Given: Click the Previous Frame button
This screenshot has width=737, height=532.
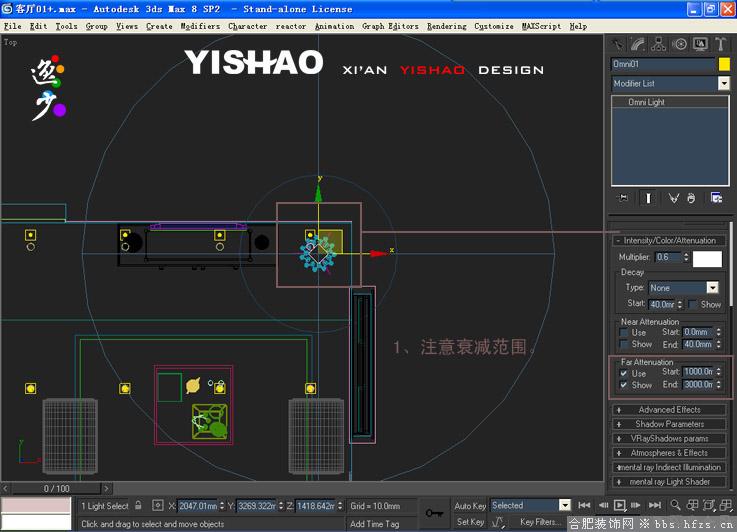Looking at the screenshot, I should coord(603,505).
